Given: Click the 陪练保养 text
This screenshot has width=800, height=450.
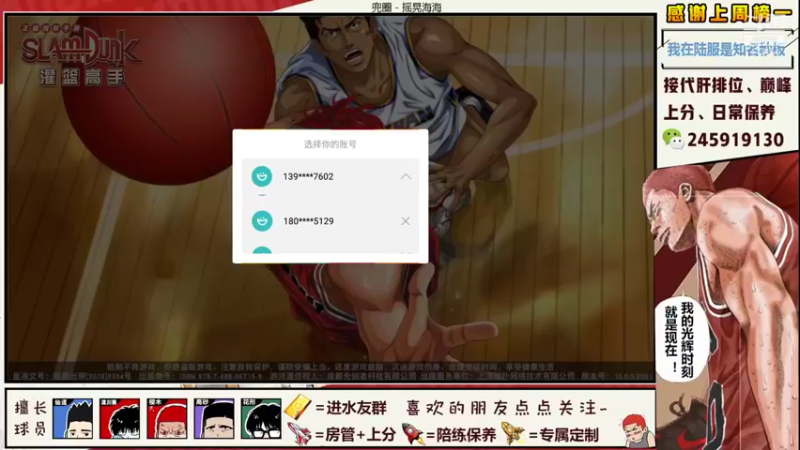Looking at the screenshot, I should click(466, 435).
